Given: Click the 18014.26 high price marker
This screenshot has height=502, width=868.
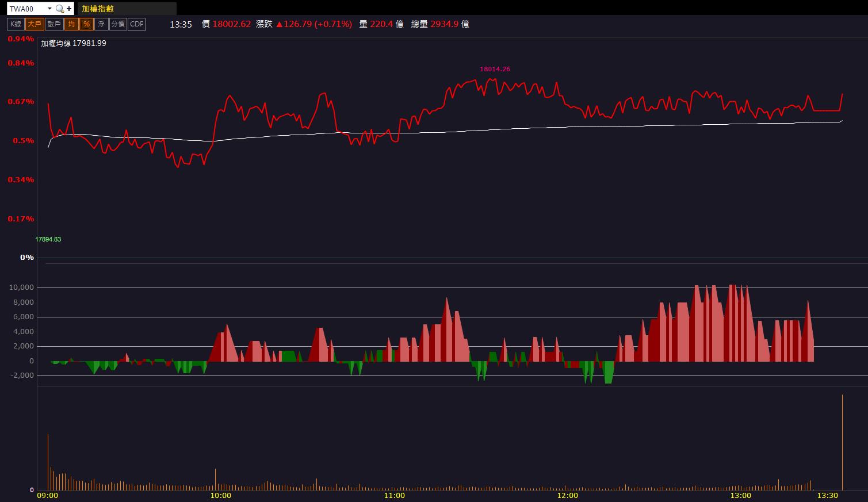Looking at the screenshot, I should click(x=495, y=69).
